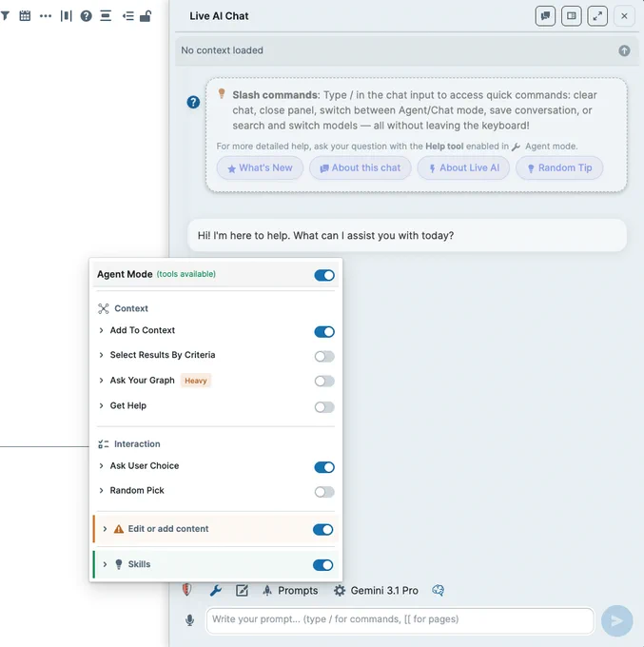The image size is (644, 647).
Task: Turn off Edit or add content toggle
Action: pyautogui.click(x=323, y=529)
